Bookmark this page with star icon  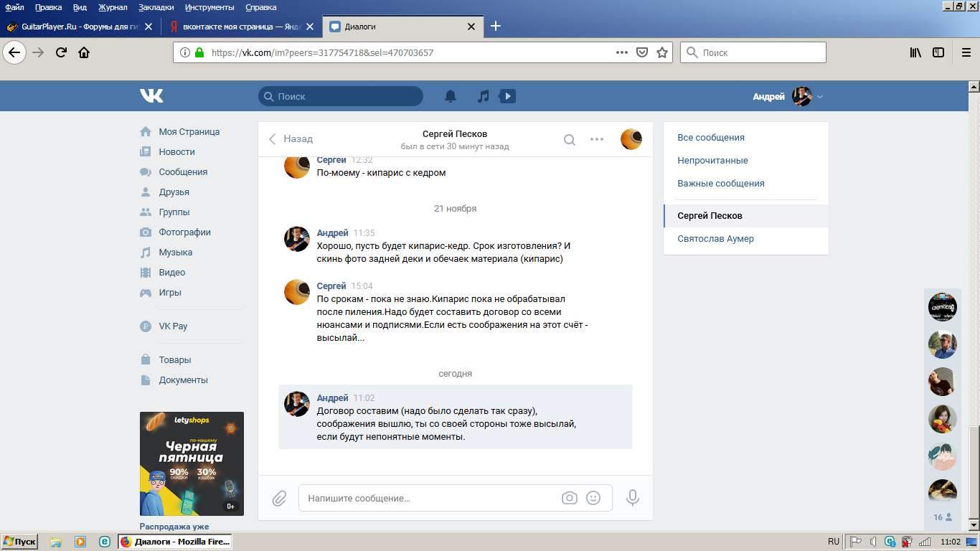[662, 52]
